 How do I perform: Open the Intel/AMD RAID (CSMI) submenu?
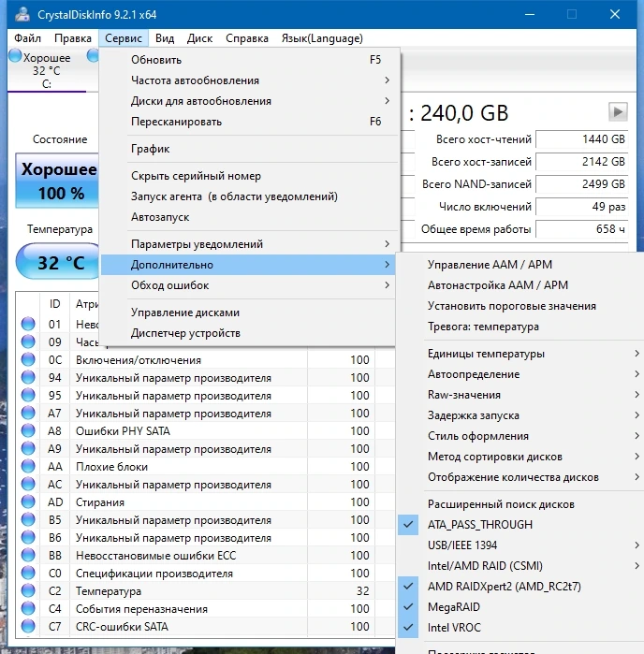[x=520, y=565]
